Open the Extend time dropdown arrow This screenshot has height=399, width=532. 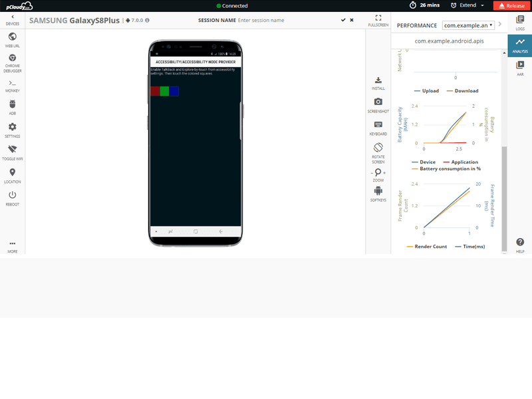point(483,5)
